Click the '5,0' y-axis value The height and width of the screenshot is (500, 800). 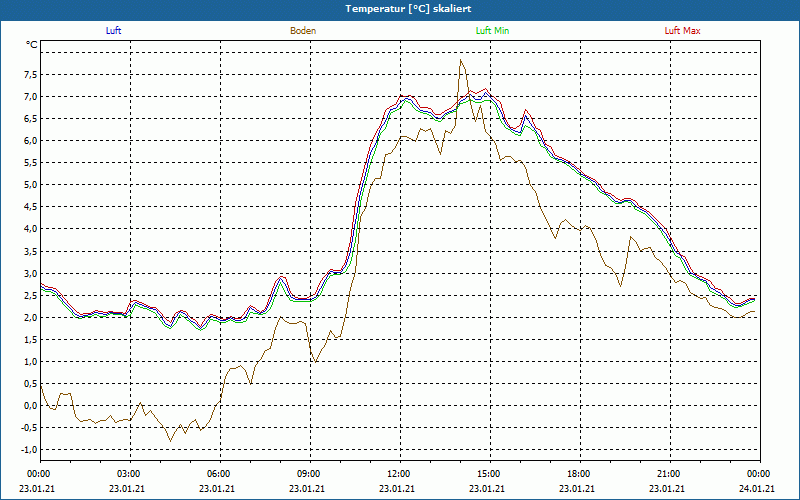[x=30, y=185]
